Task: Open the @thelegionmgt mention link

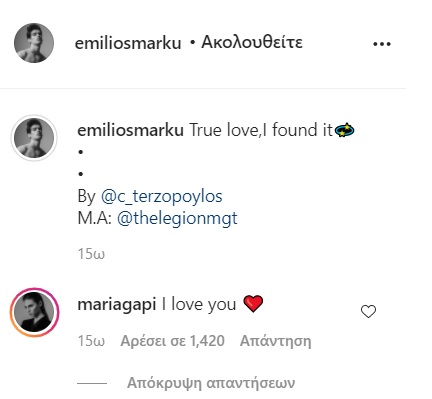Action: [177, 218]
